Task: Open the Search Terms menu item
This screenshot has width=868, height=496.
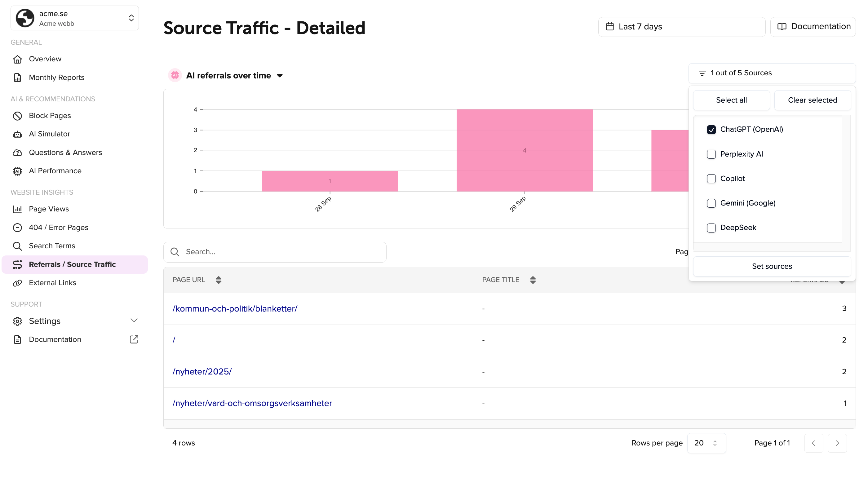Action: 52,246
